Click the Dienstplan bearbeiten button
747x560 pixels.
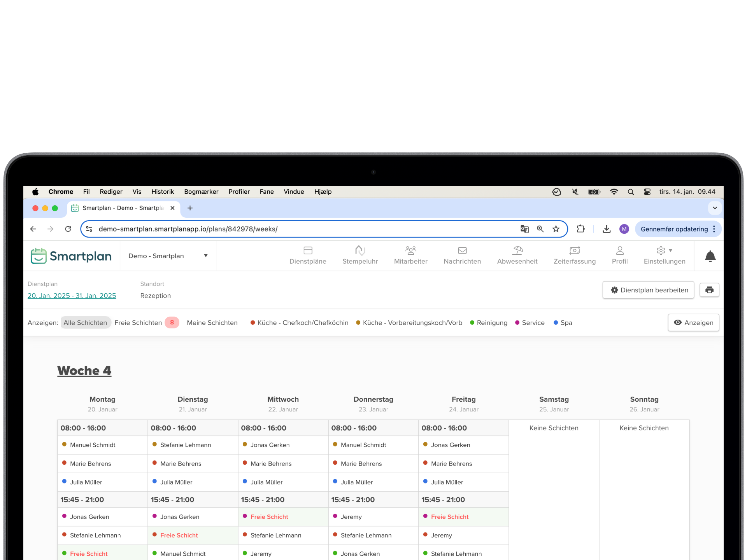coord(648,290)
